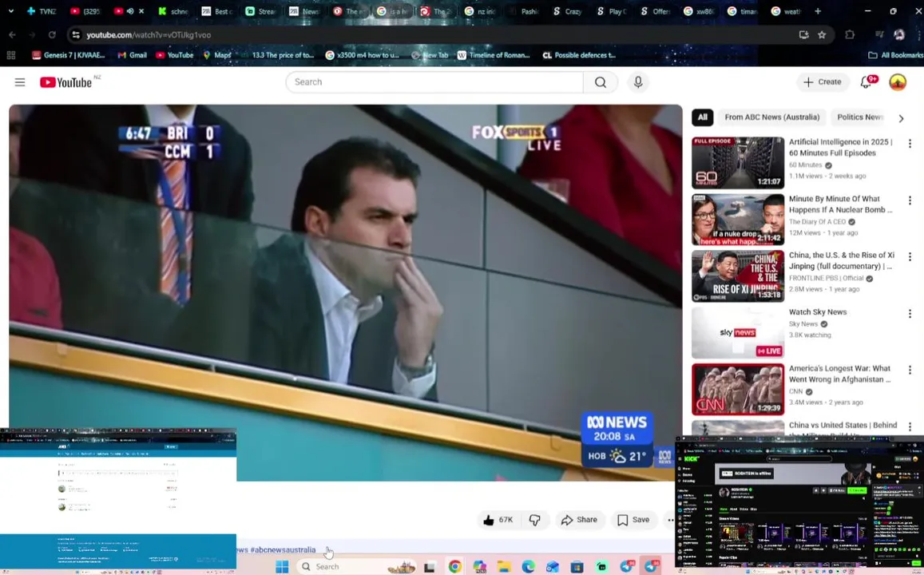Reload the YouTube page
Image resolution: width=924 pixels, height=575 pixels.
[x=52, y=35]
